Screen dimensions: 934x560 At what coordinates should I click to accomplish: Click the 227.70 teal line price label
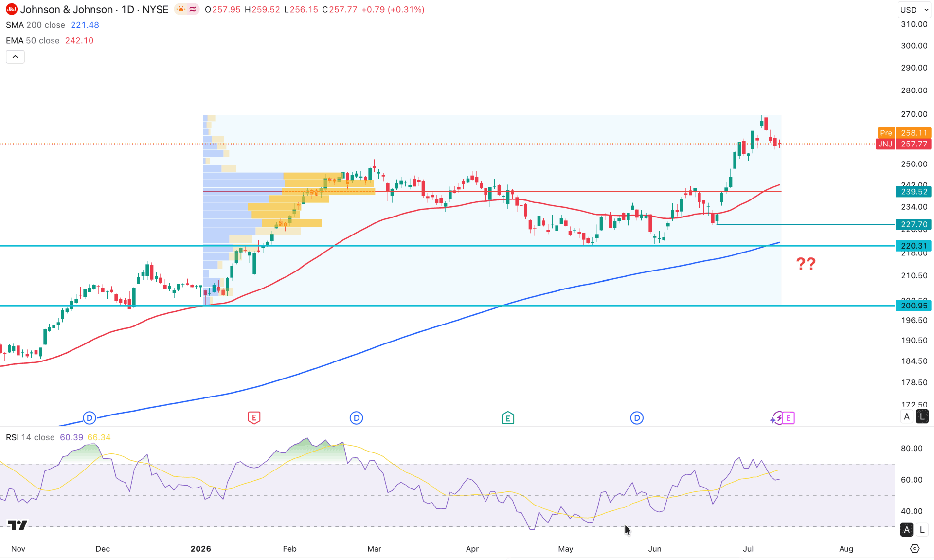point(914,224)
